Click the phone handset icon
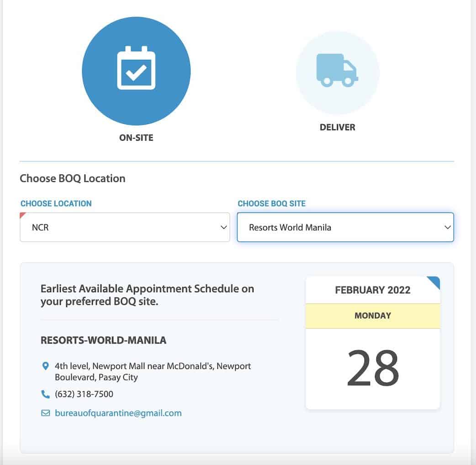The image size is (476, 465). pos(45,394)
